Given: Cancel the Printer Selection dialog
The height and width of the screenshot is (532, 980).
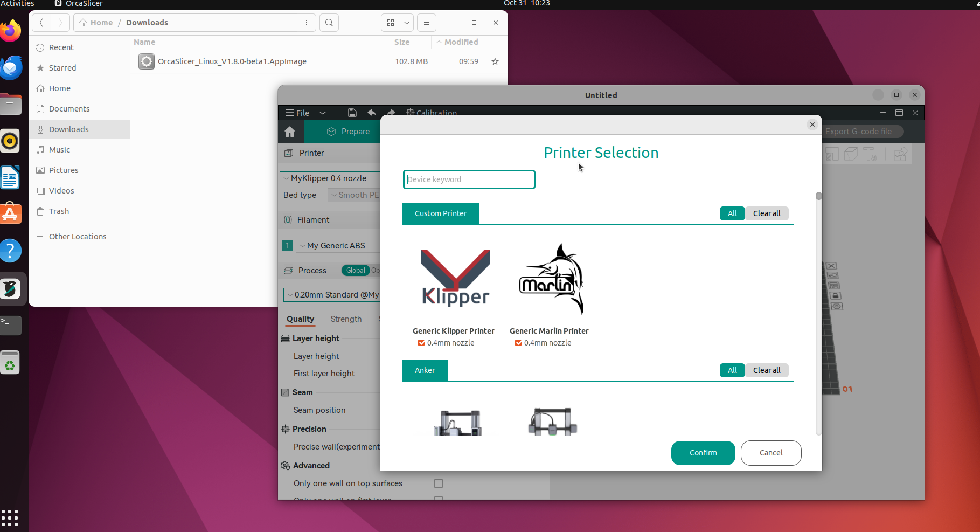Looking at the screenshot, I should click(771, 453).
